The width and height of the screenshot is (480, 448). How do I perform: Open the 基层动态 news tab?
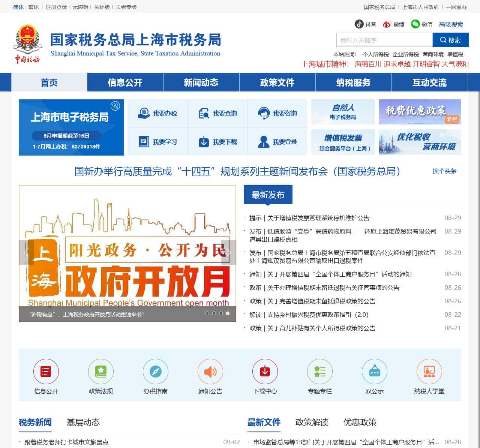pyautogui.click(x=83, y=423)
